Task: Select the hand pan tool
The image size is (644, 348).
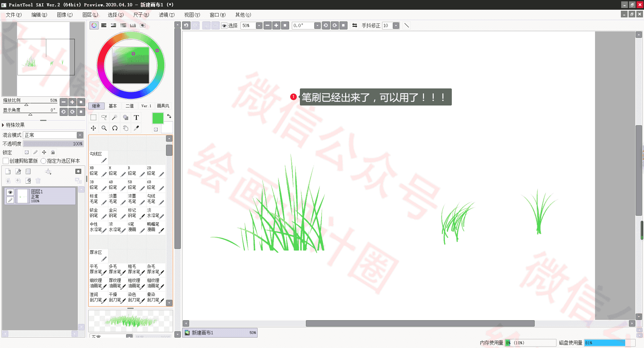Action: pyautogui.click(x=125, y=128)
